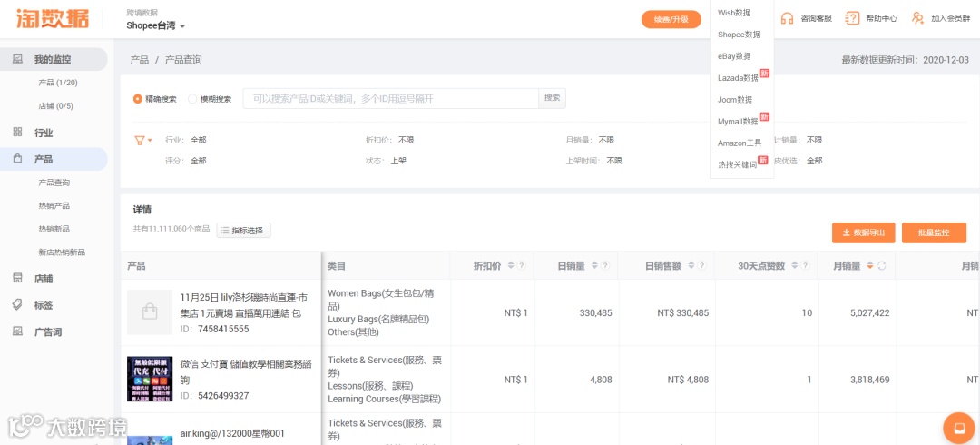
Task: Click the 折扣价 help question icon
Action: [521, 266]
